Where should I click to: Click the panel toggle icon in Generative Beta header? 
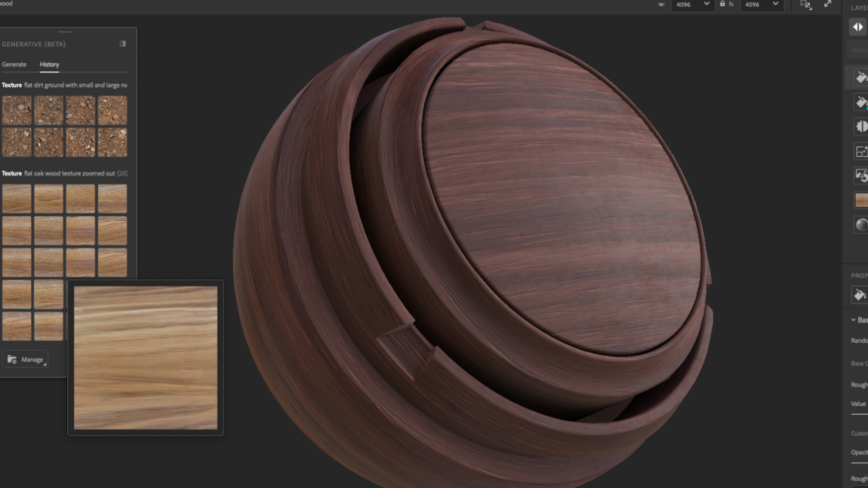pyautogui.click(x=123, y=43)
